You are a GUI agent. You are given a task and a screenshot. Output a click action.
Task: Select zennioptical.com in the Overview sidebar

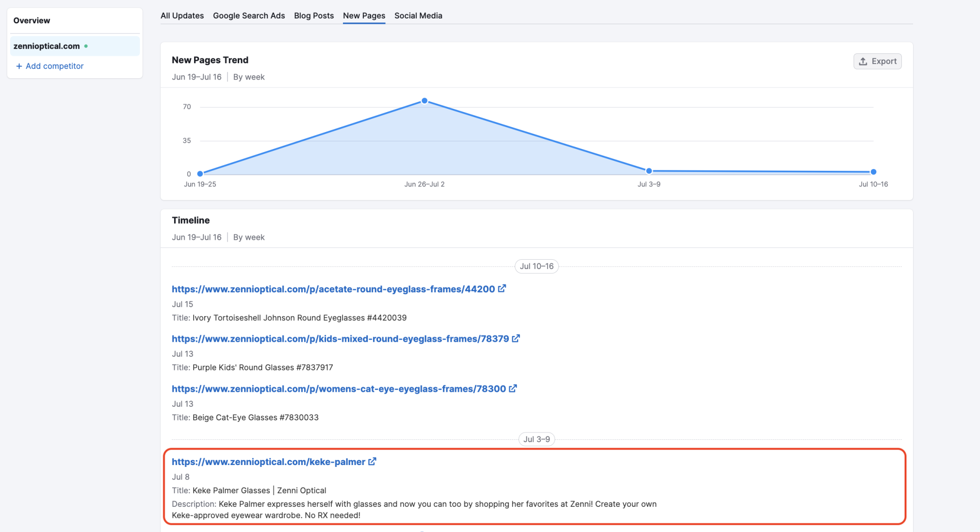(x=75, y=46)
